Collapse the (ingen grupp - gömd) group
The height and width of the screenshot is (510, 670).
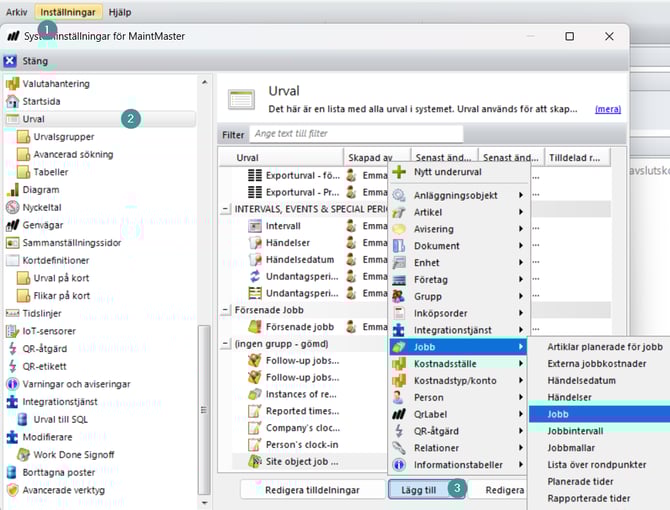pos(226,343)
